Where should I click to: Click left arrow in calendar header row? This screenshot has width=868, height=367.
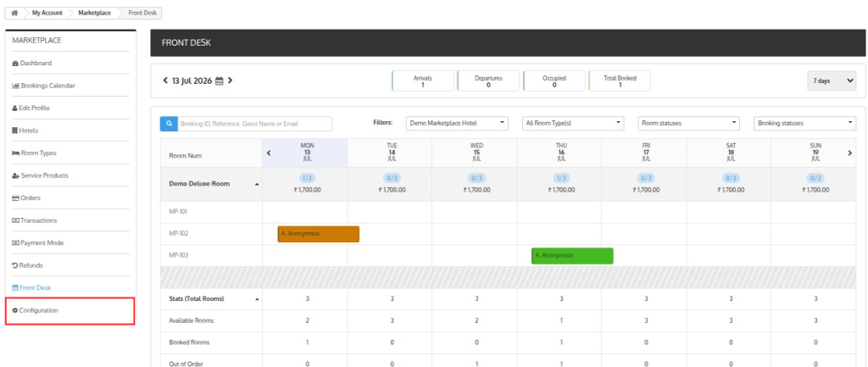pos(269,153)
